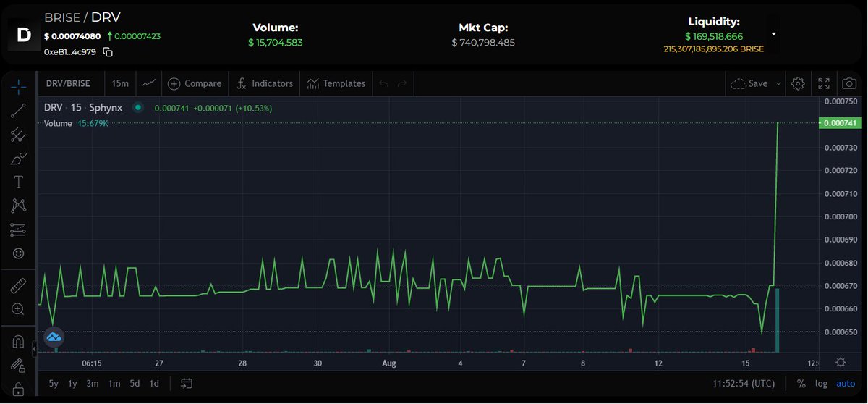Select the 5d time range
This screenshot has height=404, width=868.
coord(135,383)
